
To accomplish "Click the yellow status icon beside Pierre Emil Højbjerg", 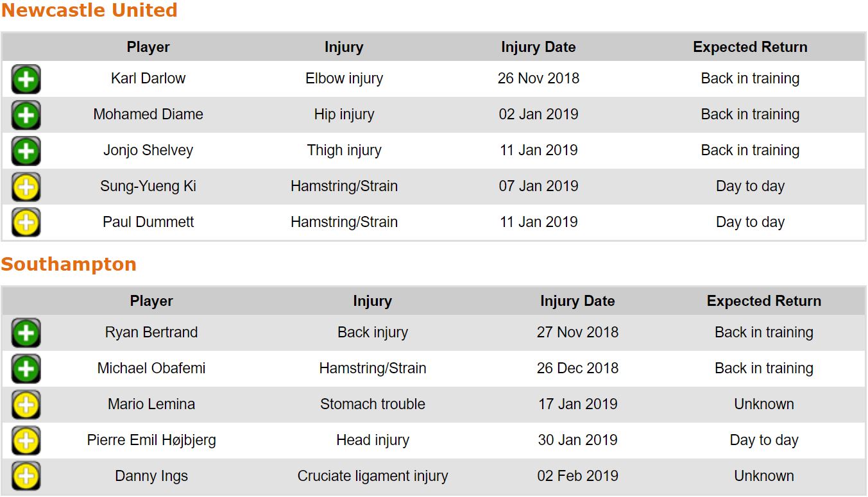I will pyautogui.click(x=26, y=441).
